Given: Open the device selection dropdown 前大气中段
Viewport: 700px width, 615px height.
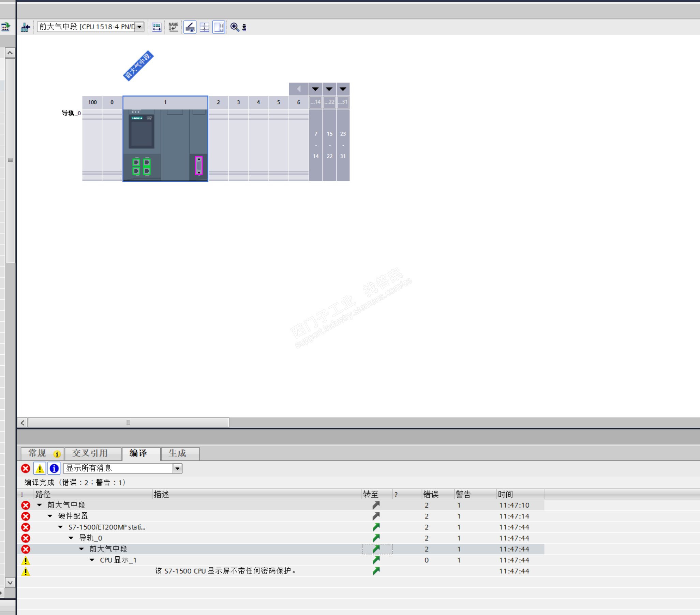Looking at the screenshot, I should [139, 27].
